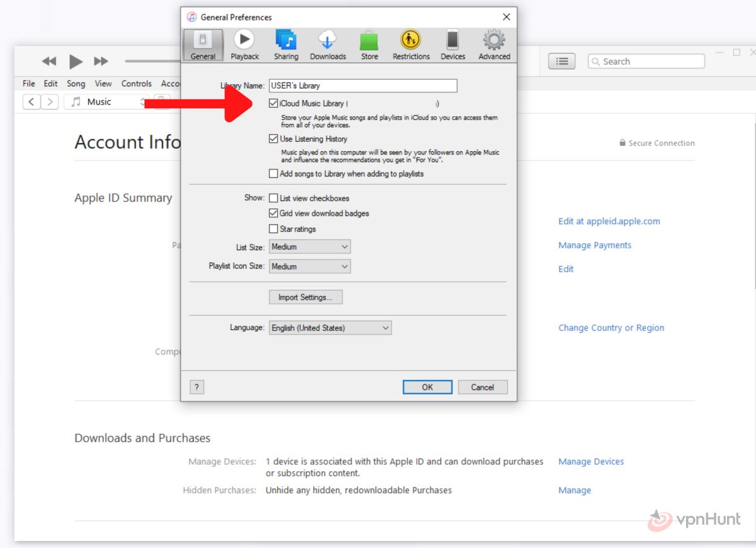Open the Controls menu
The width and height of the screenshot is (756, 548).
137,83
